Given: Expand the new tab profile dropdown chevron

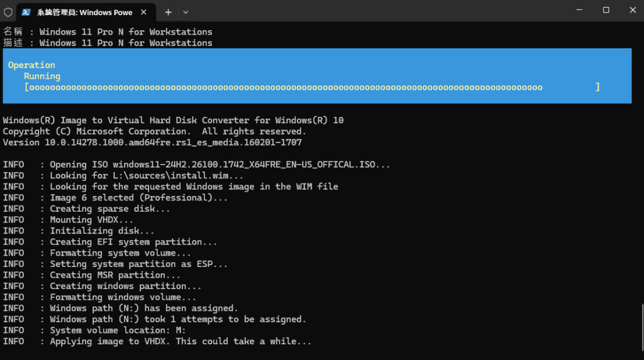Looking at the screenshot, I should coord(186,12).
